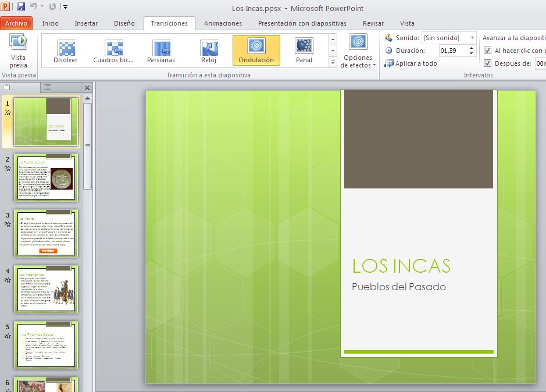This screenshot has height=392, width=546.
Task: Uncheck the Al hacer clic checkbox
Action: click(x=487, y=51)
